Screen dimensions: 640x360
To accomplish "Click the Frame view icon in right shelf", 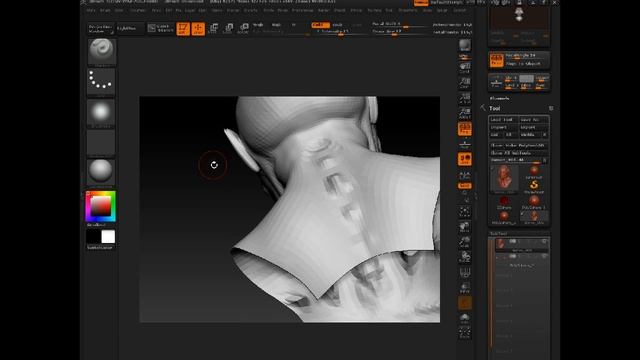I will point(464,211).
